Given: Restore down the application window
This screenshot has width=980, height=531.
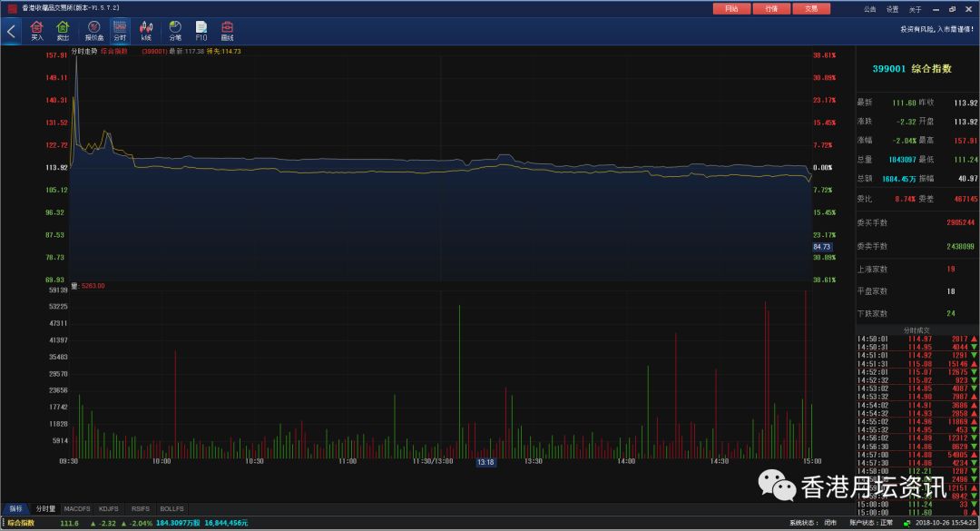Looking at the screenshot, I should [x=952, y=9].
